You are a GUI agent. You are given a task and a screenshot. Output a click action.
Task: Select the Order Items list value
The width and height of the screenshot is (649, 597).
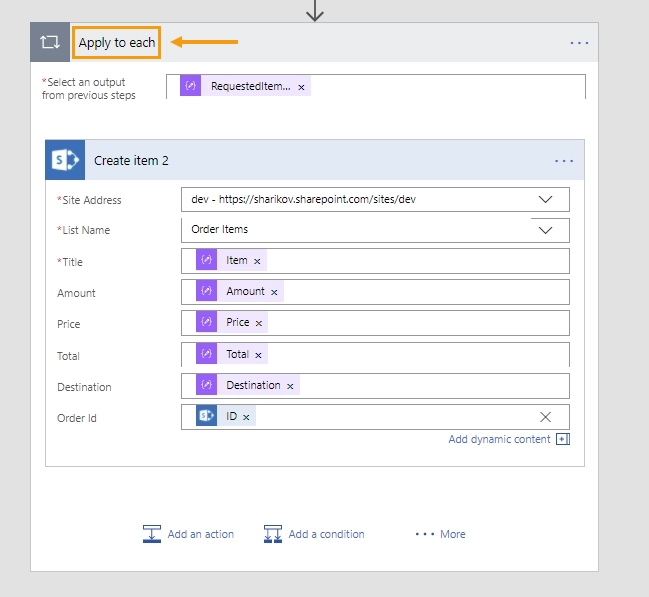(x=219, y=229)
